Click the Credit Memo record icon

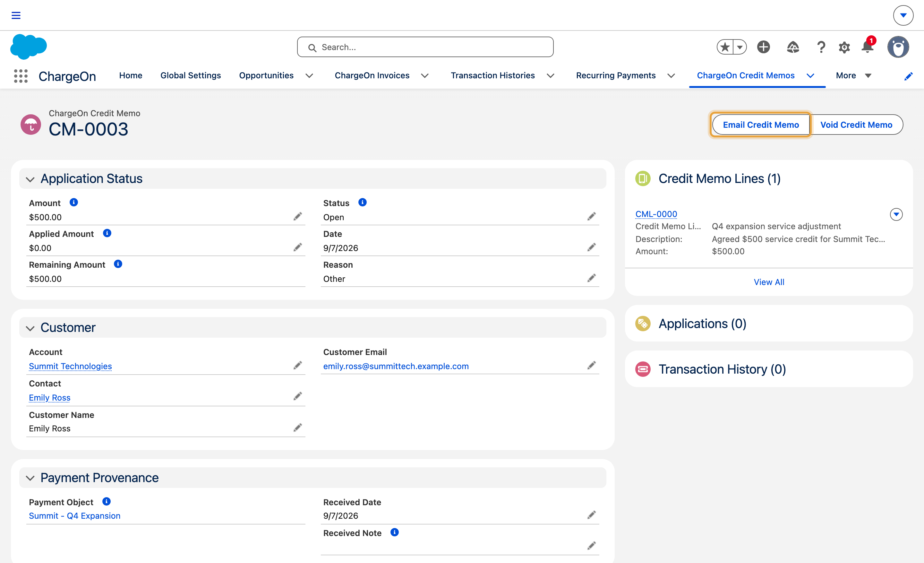31,124
